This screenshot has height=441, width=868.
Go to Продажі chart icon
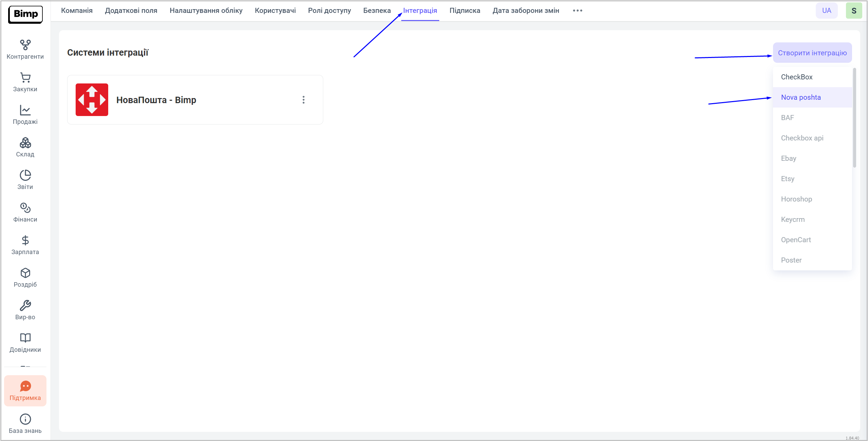[x=25, y=115]
